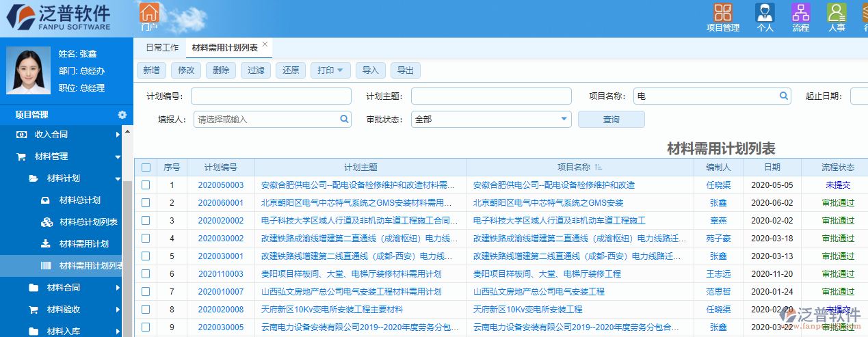Check the box for row 2 (2020060001)
868x337 pixels.
[146, 203]
